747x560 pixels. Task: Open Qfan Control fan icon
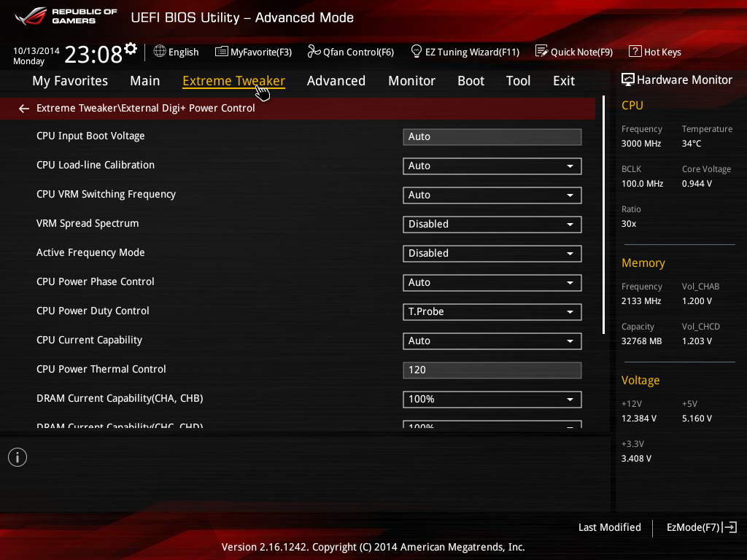314,51
